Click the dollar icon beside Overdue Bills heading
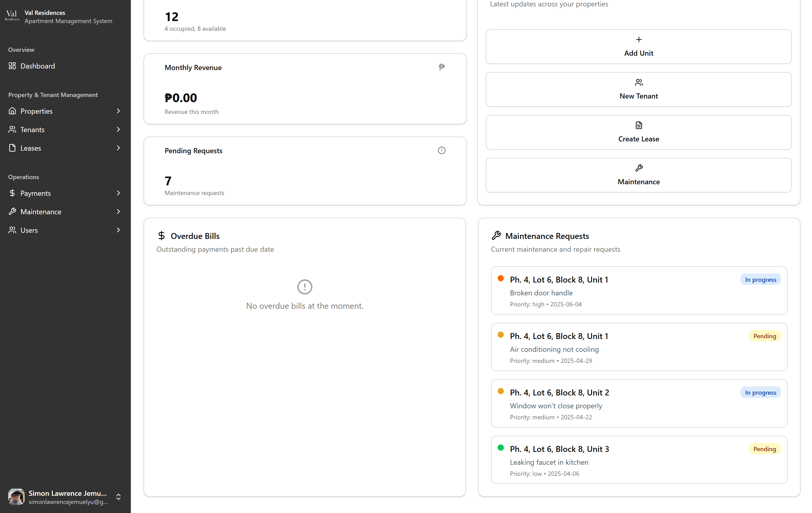 click(x=162, y=236)
